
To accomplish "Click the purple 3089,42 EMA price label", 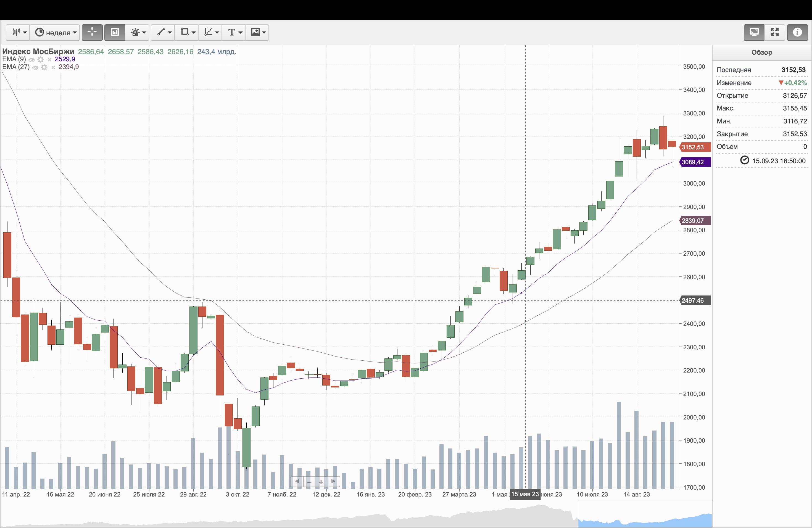I will pos(695,162).
